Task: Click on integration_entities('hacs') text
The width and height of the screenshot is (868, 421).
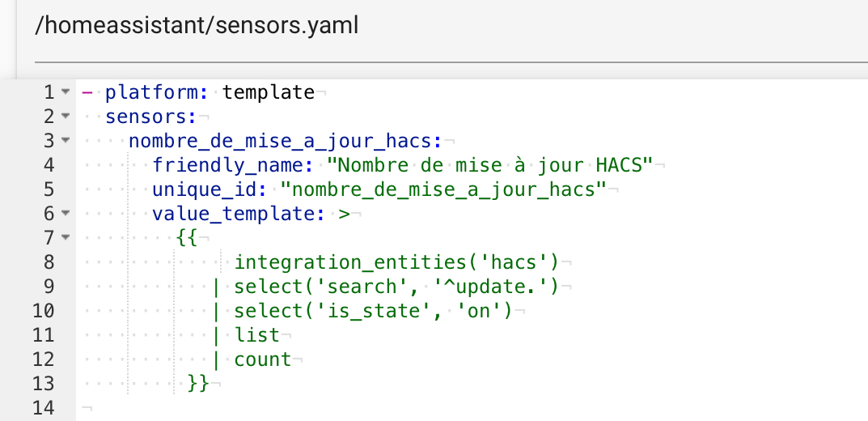Action: (396, 262)
